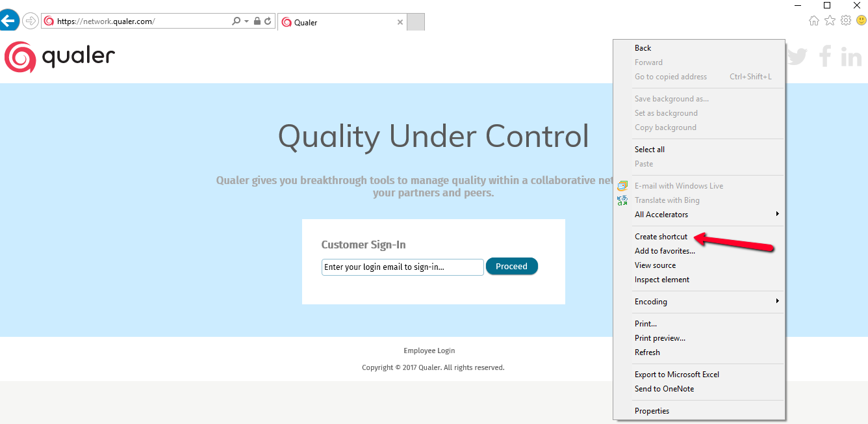Image resolution: width=868 pixels, height=424 pixels.
Task: Choose Refresh in the context menu
Action: coord(700,352)
